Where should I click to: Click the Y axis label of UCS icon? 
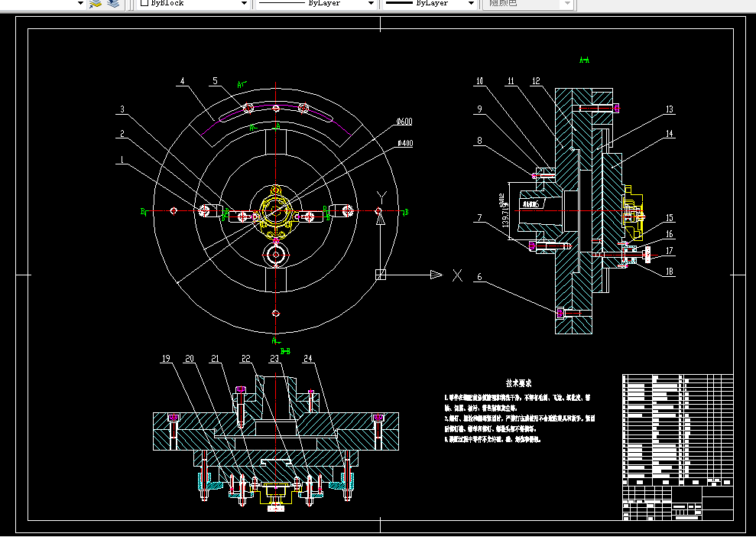[x=381, y=197]
